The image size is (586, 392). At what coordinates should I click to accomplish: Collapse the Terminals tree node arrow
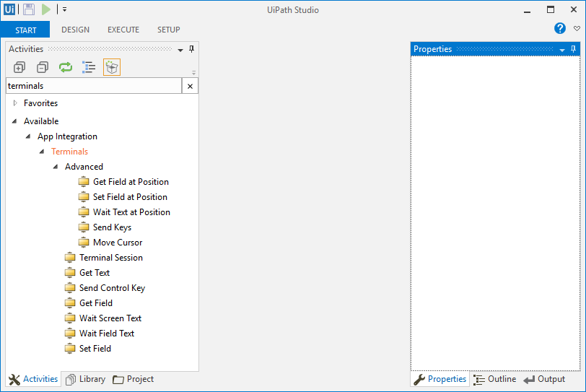(x=42, y=152)
